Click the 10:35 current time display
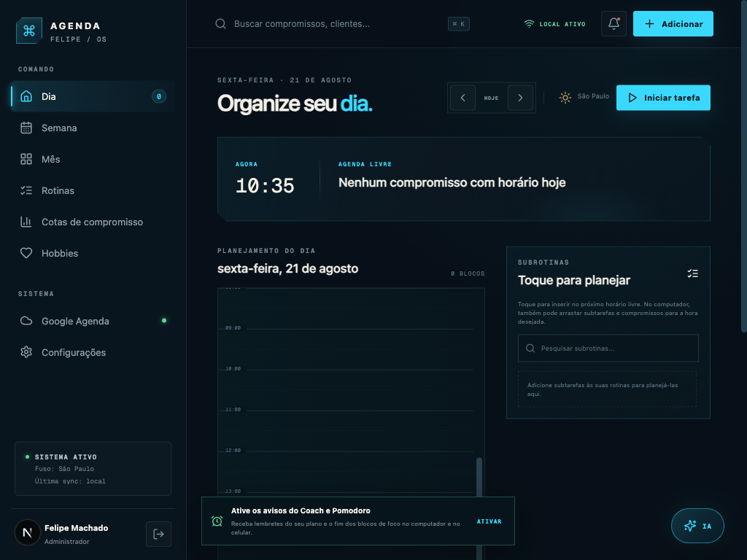Screen dimensions: 747x560 click(x=265, y=186)
